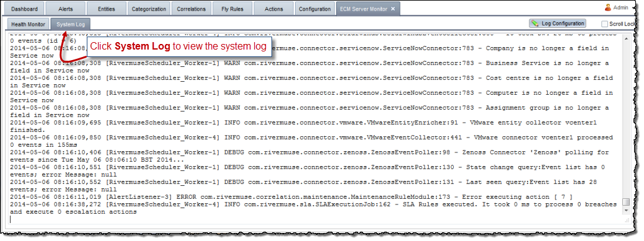
Task: Select the System Log sub-tab
Action: pyautogui.click(x=71, y=24)
